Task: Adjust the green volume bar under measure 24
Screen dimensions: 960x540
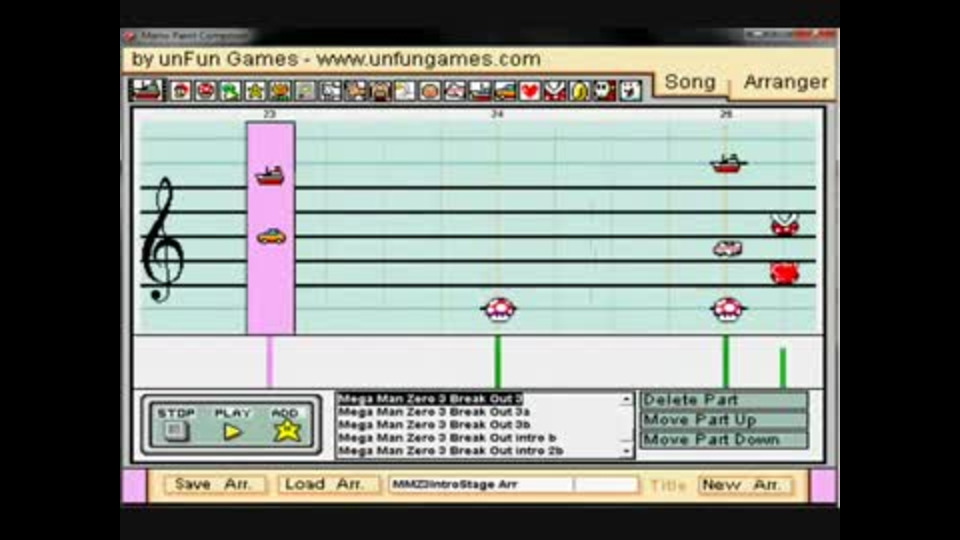Action: 498,361
